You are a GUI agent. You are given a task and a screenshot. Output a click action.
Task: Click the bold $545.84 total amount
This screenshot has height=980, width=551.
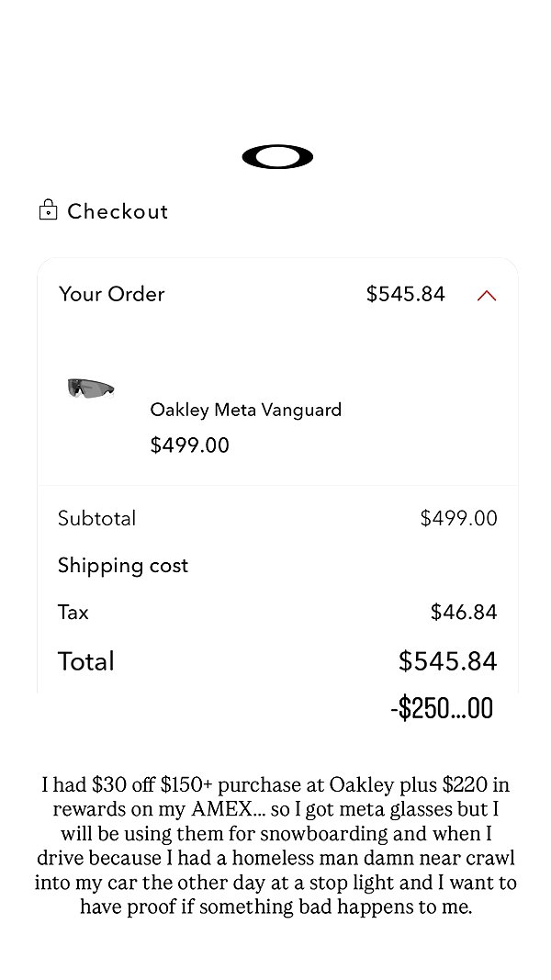coord(448,661)
